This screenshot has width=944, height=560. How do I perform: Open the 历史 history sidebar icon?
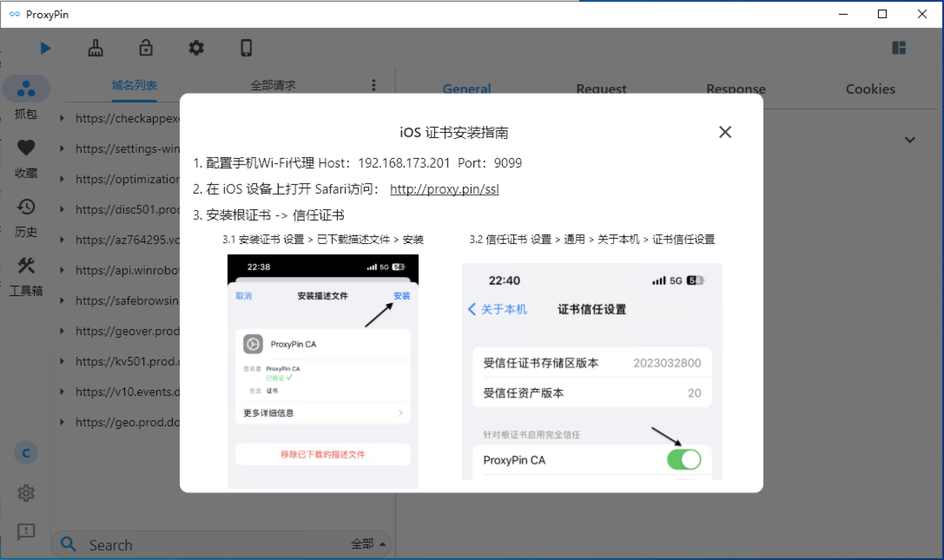[x=26, y=207]
